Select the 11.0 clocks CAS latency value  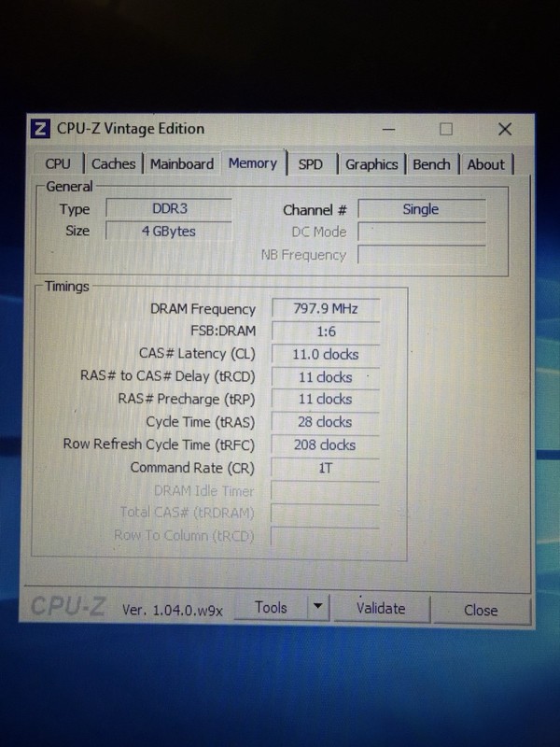tap(326, 354)
